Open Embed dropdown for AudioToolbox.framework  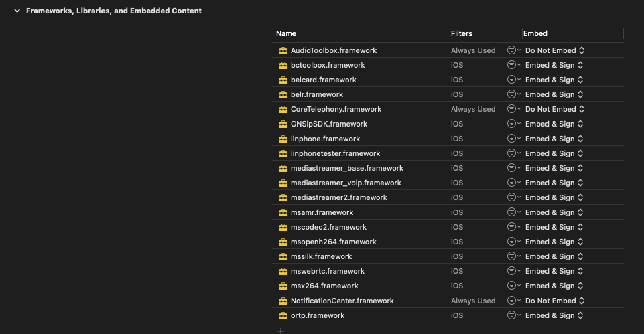[555, 51]
